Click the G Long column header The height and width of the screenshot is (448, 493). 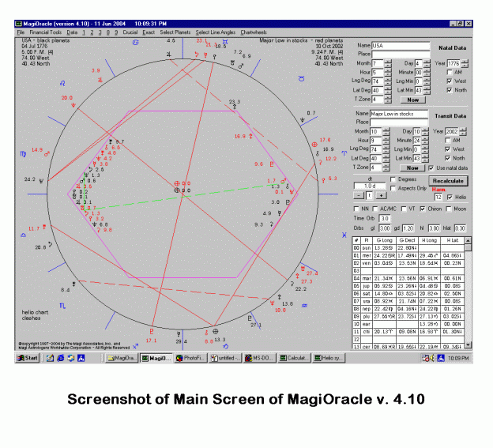[384, 240]
